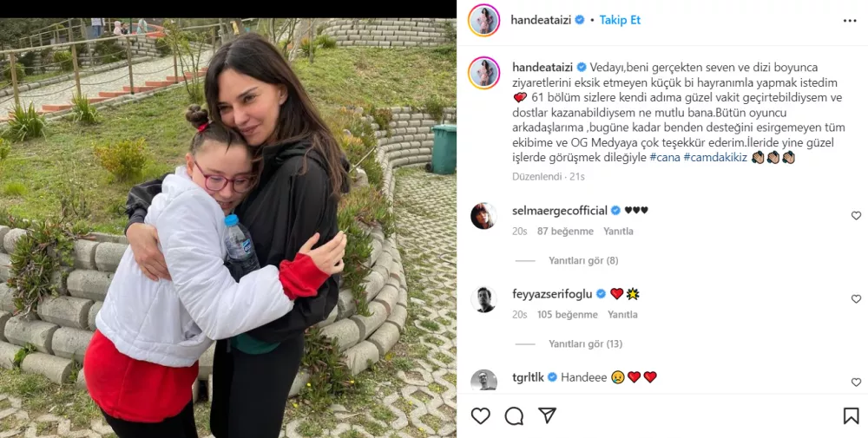
Task: Like tgrltlk's comment heart
Action: coord(856,382)
